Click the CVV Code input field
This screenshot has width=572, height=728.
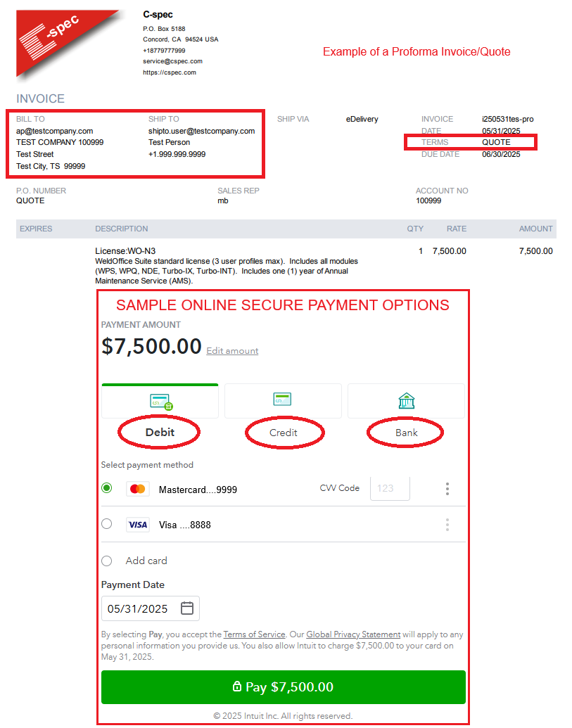click(390, 488)
